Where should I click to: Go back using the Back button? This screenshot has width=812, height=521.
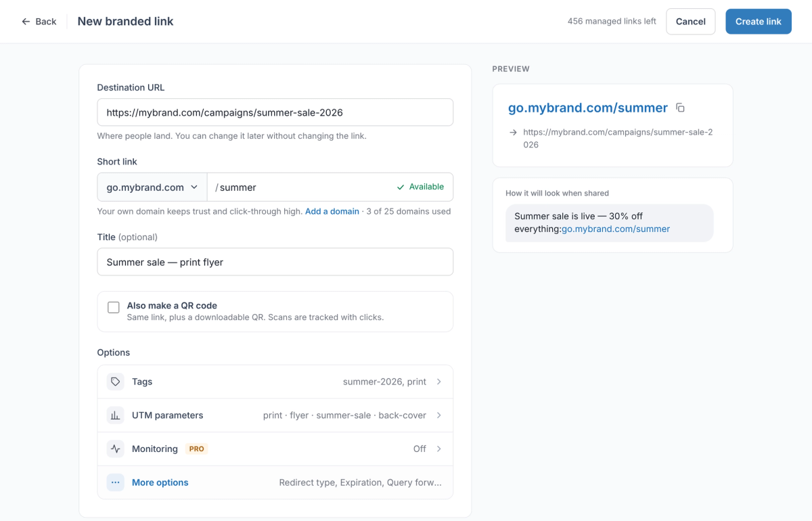39,22
